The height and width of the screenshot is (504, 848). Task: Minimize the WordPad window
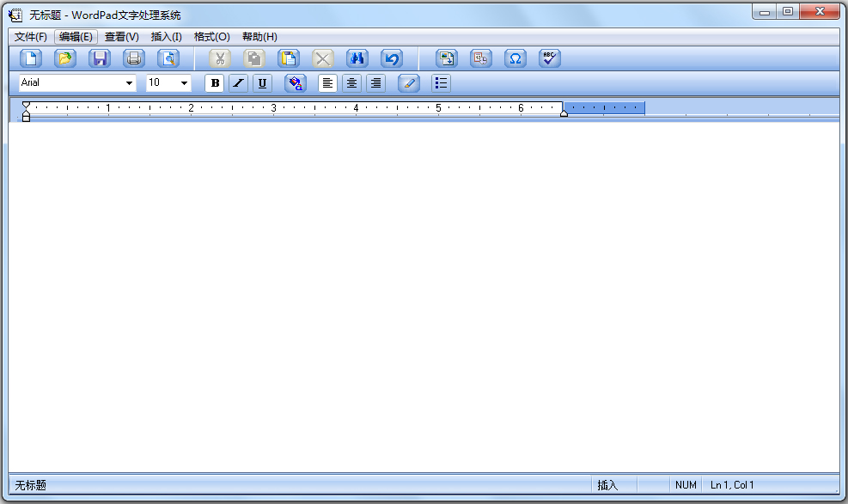click(764, 12)
